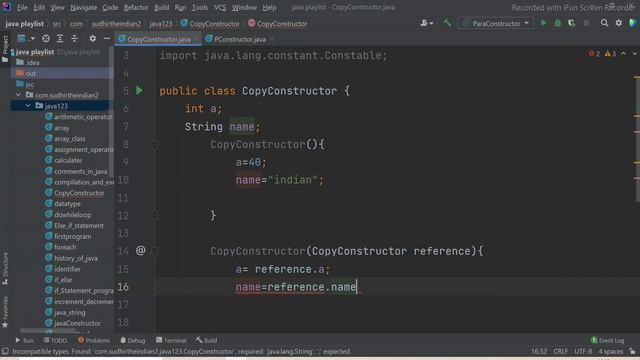Open the Run tool window button
Screen dimensions: 640x360
tap(24, 340)
